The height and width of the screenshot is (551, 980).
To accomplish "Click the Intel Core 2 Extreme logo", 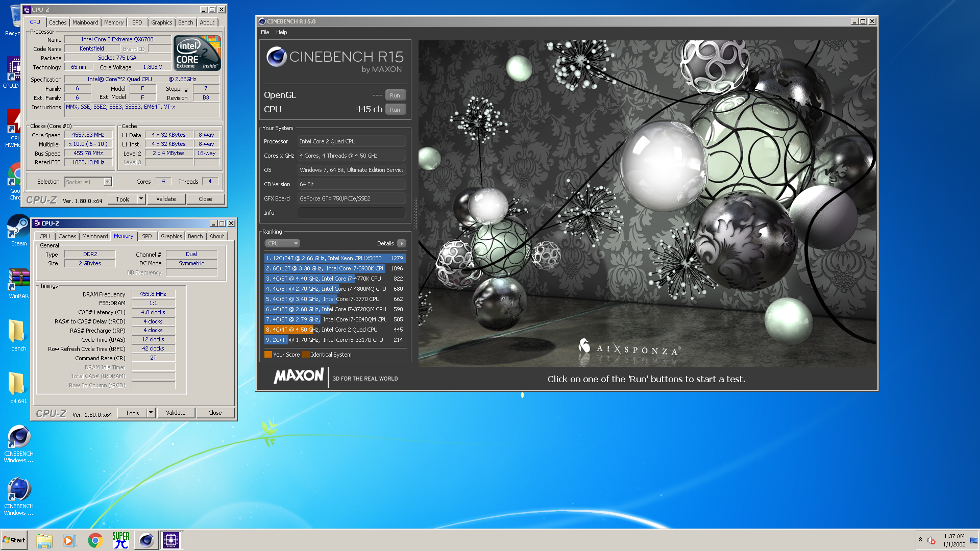I will [197, 53].
